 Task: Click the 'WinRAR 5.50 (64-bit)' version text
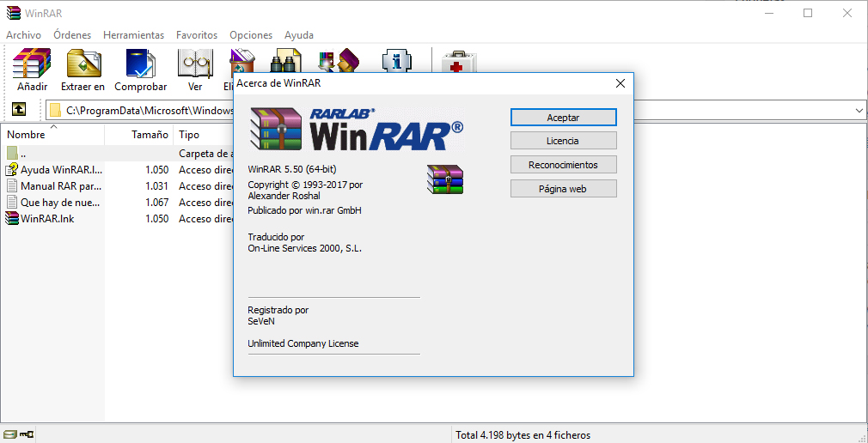[x=291, y=168]
